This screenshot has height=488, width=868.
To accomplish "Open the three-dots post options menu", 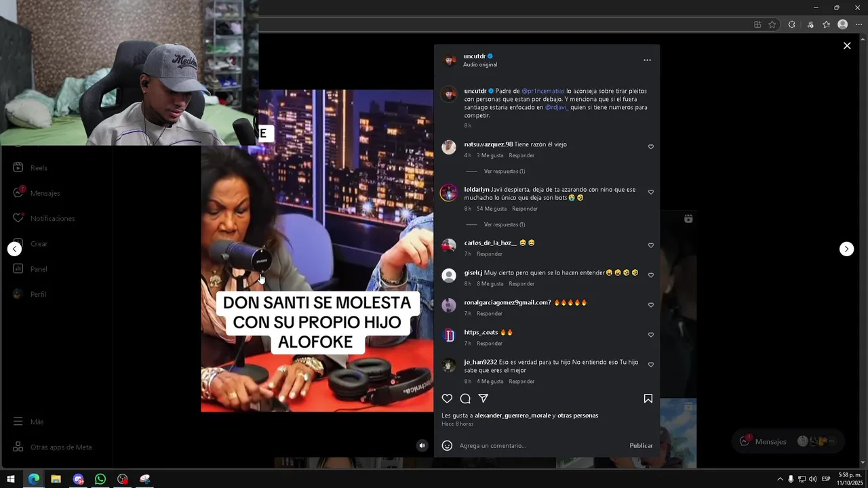I will click(x=647, y=60).
